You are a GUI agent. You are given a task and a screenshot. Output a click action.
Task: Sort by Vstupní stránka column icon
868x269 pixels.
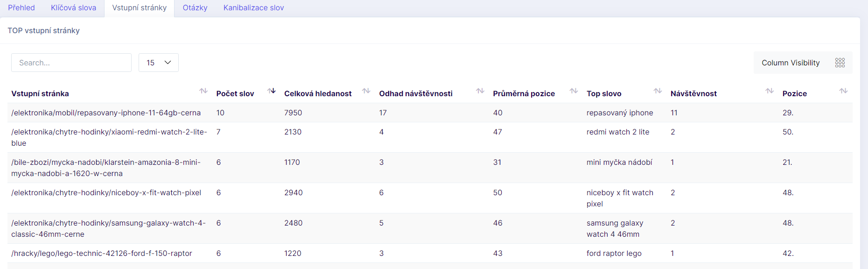(203, 91)
